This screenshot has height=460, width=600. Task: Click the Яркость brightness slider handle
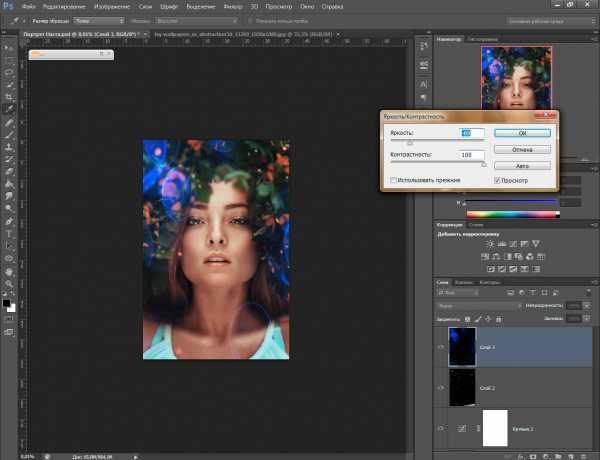(x=410, y=143)
